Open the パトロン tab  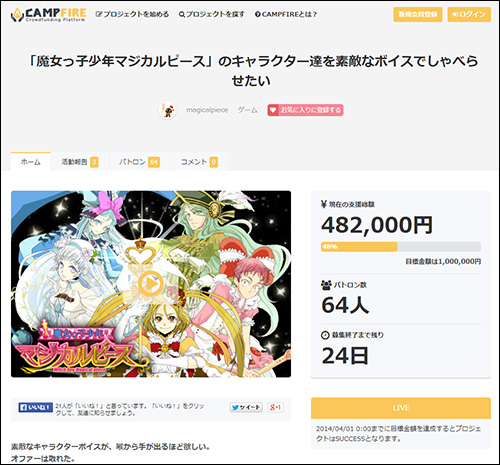[139, 162]
